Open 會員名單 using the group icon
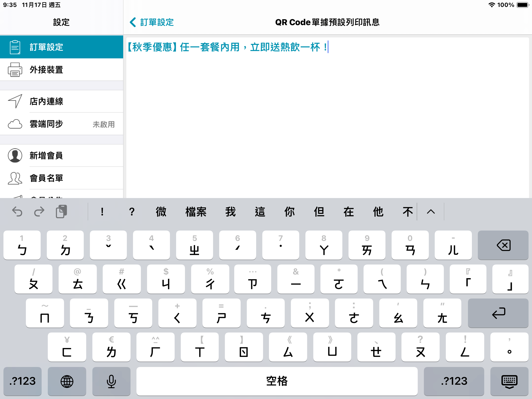Screen dimensions: 532x399 (x=15, y=178)
